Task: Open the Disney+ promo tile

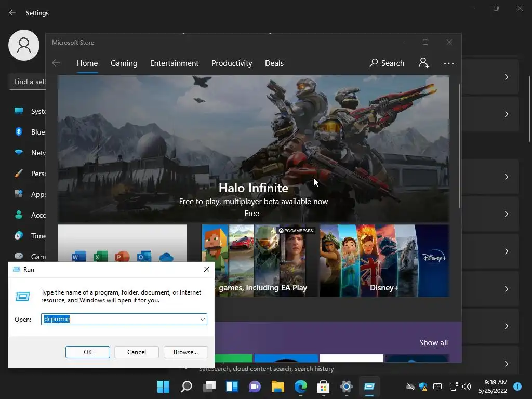Action: (384, 261)
